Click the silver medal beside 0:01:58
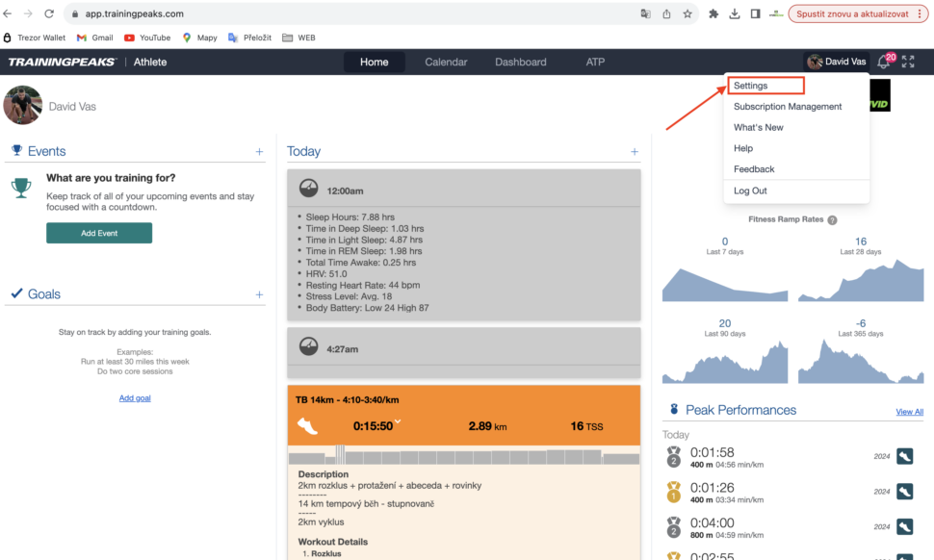Screen dimensions: 934x560 point(674,457)
